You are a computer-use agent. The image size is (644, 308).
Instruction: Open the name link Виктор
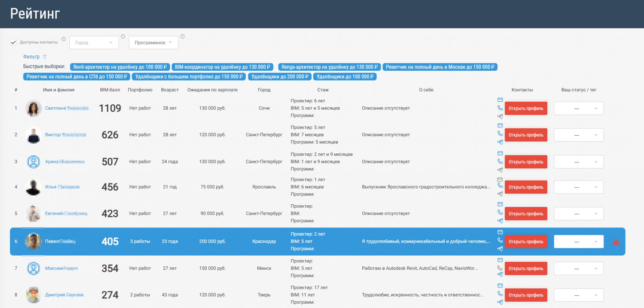53,135
